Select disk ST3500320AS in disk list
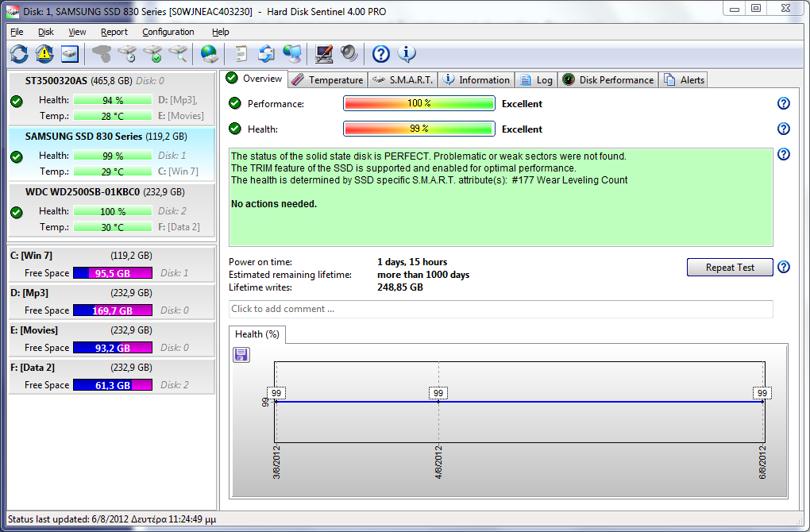The height and width of the screenshot is (532, 810). pyautogui.click(x=112, y=98)
